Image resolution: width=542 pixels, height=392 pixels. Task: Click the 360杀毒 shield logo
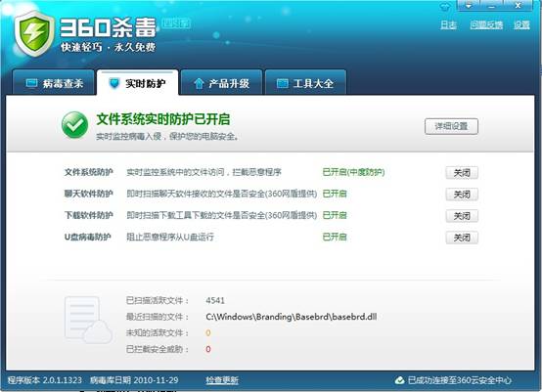tap(34, 33)
